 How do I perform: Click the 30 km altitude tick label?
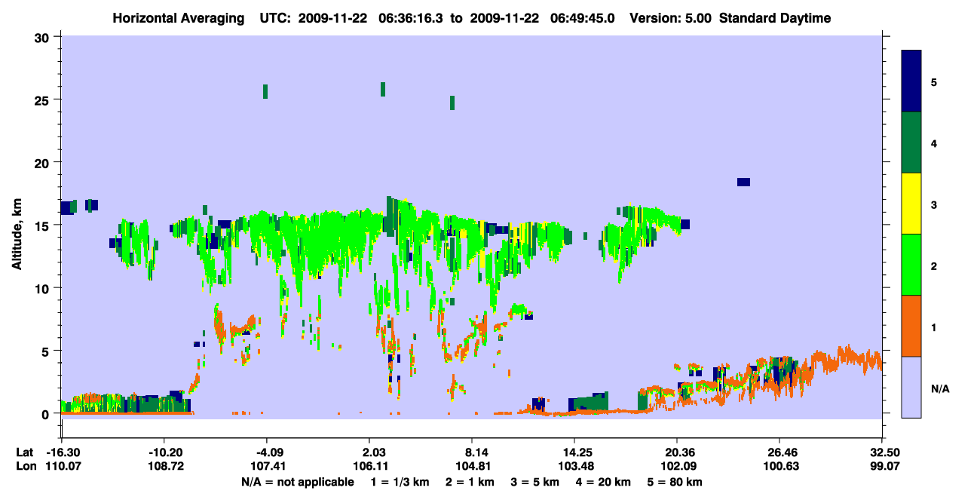[43, 37]
